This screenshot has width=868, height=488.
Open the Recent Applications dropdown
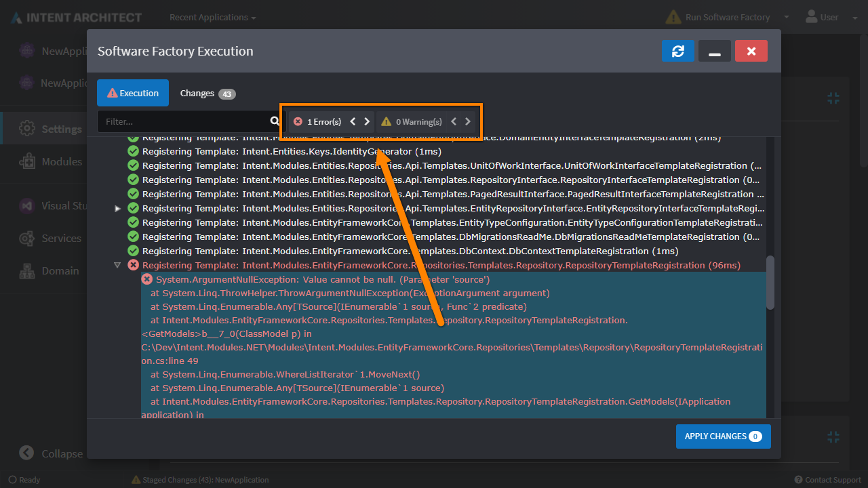point(212,18)
